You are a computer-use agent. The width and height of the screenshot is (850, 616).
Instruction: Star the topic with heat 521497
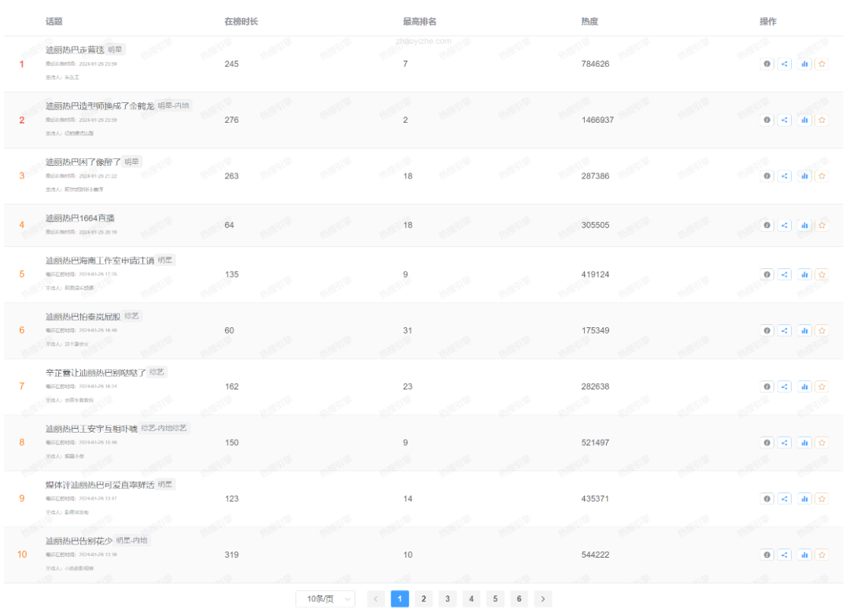pyautogui.click(x=822, y=442)
